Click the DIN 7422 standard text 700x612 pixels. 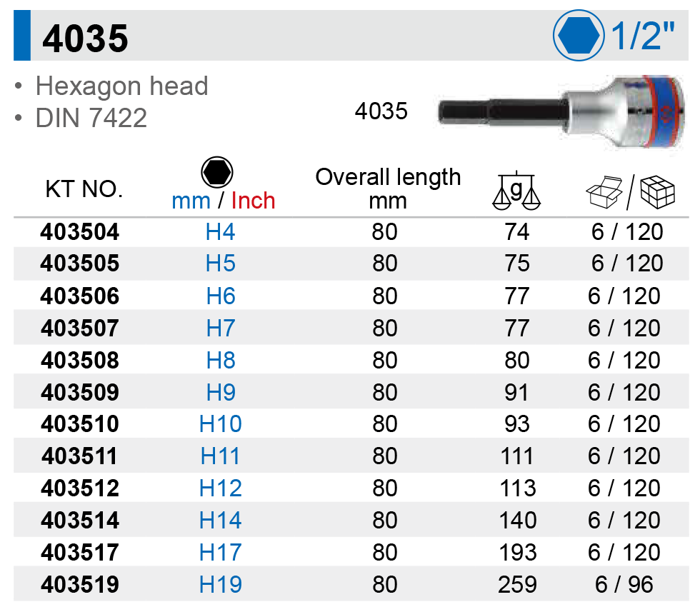point(91,118)
